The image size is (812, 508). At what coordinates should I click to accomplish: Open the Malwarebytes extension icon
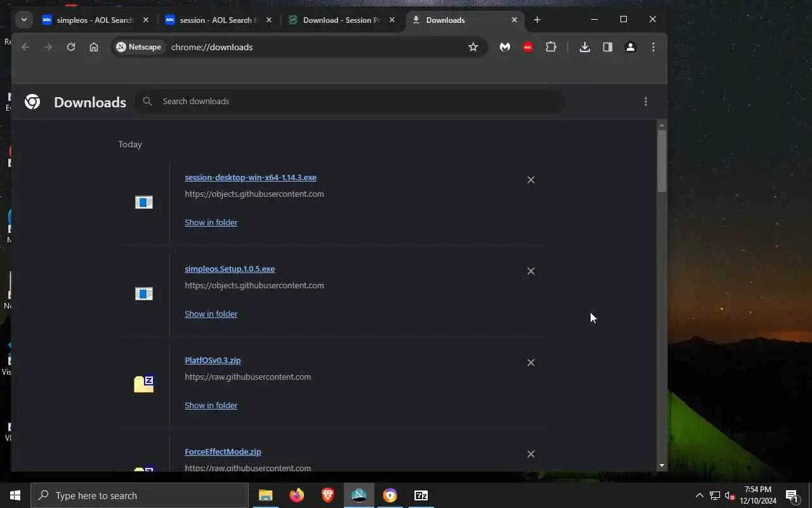[505, 47]
